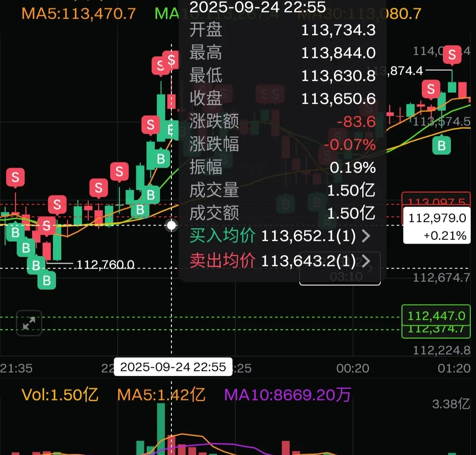Tap the volume MA5:1.42亿 label
This screenshot has width=476, height=455.
point(161,395)
